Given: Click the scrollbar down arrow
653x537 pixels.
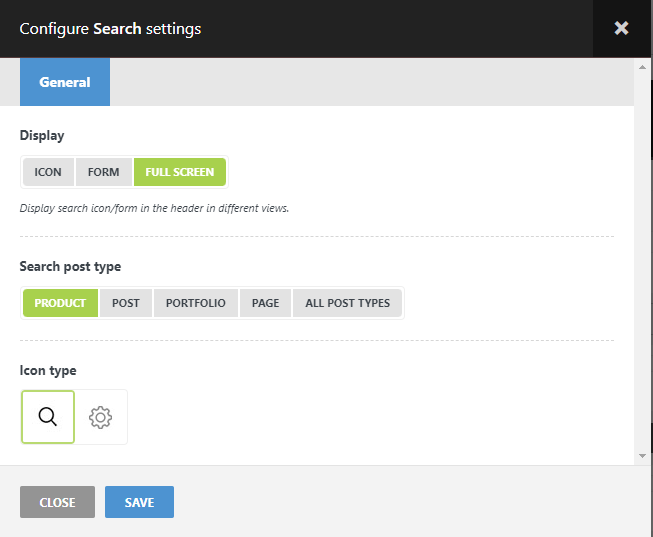Looking at the screenshot, I should point(642,455).
